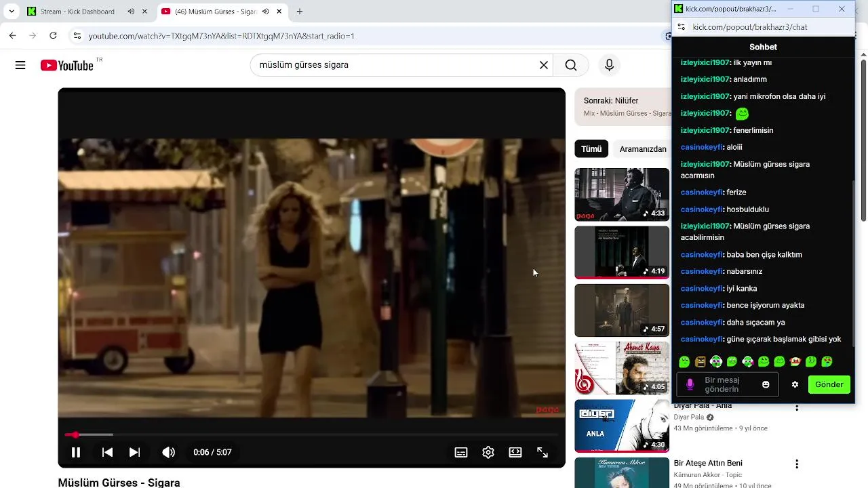Open browser tab search dropdown
This screenshot has width=868, height=488.
[x=12, y=12]
